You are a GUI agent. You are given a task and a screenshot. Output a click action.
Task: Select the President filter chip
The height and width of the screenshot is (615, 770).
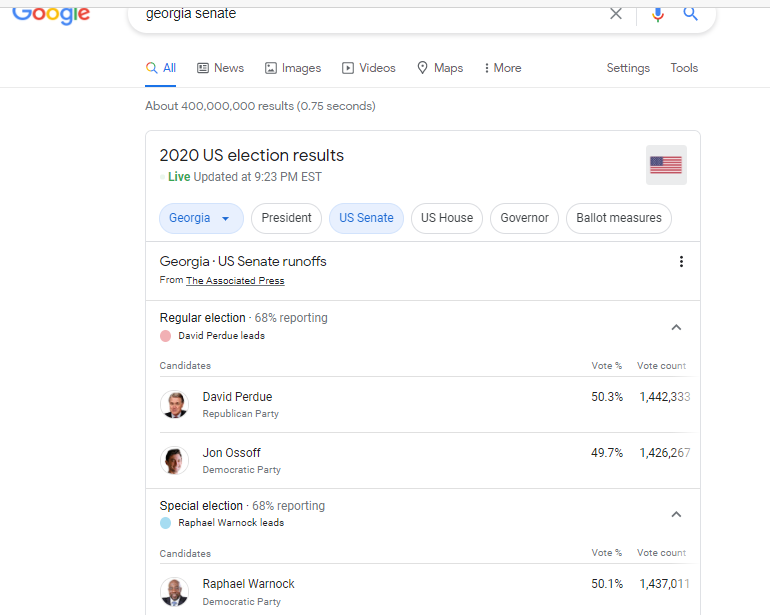click(286, 218)
